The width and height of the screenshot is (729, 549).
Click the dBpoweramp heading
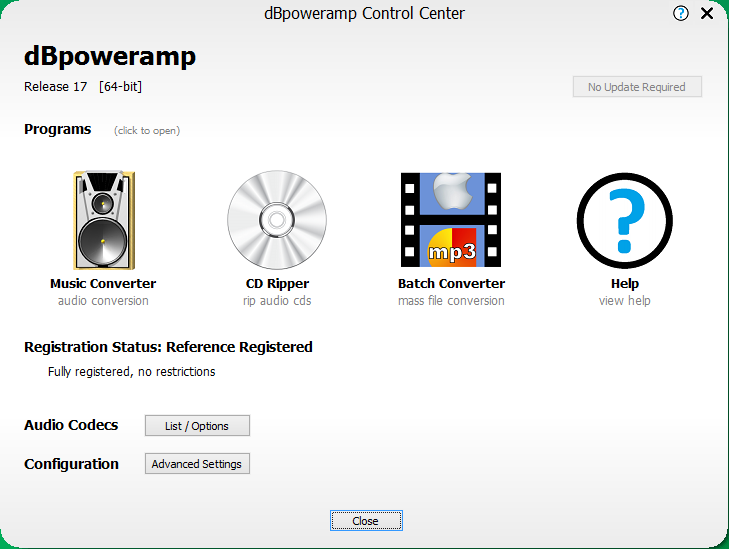(x=110, y=57)
